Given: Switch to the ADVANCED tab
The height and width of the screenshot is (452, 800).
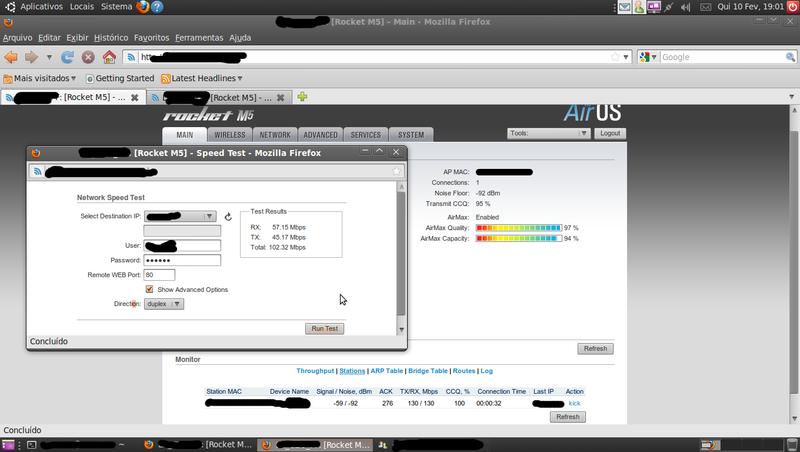Looking at the screenshot, I should click(x=320, y=135).
